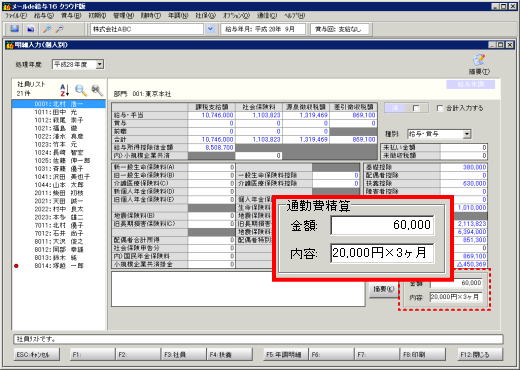Open the 給与 menu in menu bar
520x370 pixels.
pyautogui.click(x=44, y=16)
